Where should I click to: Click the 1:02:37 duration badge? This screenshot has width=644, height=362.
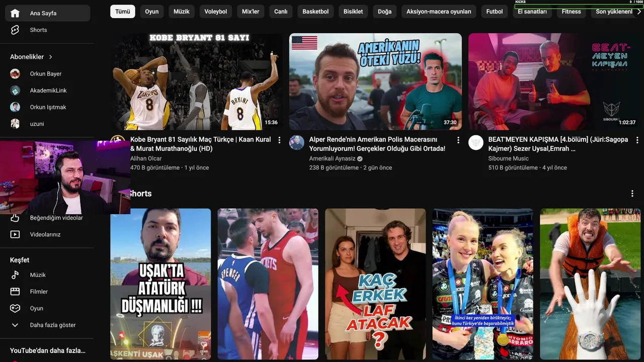(627, 122)
